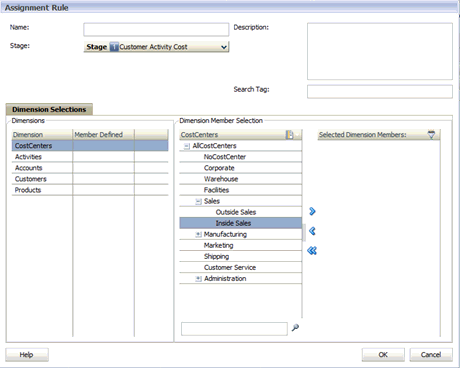Focus the Description text area
The image size is (460, 368).
(380, 51)
